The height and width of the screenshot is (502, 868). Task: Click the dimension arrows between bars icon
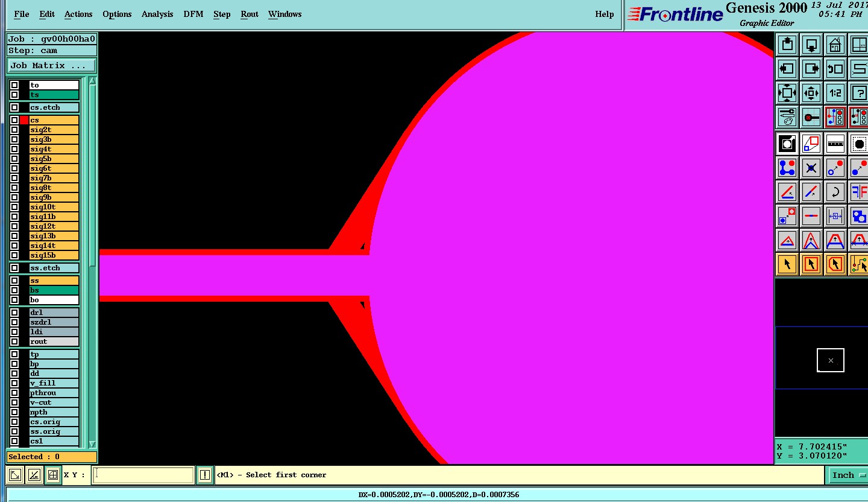tap(835, 216)
